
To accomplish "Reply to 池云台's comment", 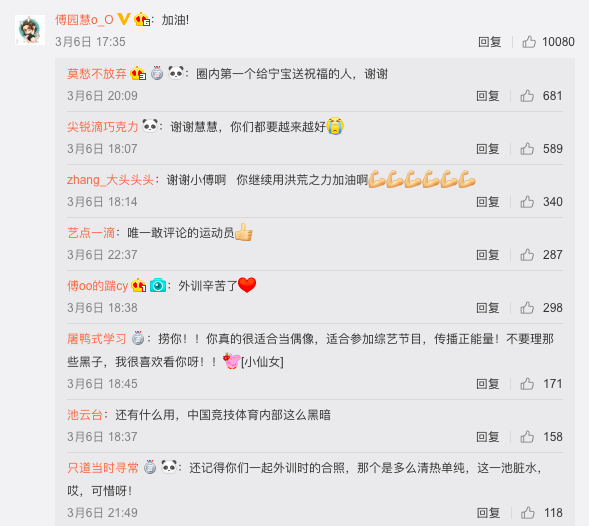I will [x=488, y=437].
